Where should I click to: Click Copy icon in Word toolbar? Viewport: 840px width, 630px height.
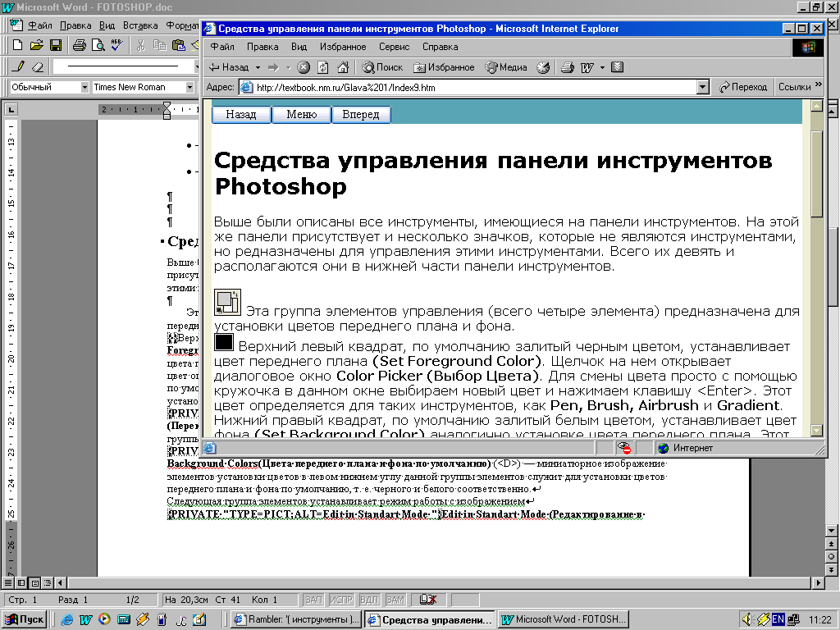(x=160, y=45)
